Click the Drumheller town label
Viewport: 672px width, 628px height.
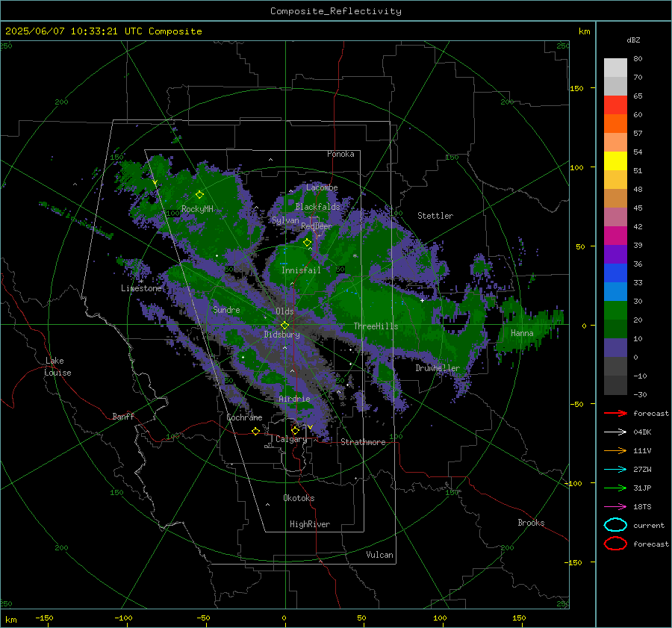click(x=438, y=368)
